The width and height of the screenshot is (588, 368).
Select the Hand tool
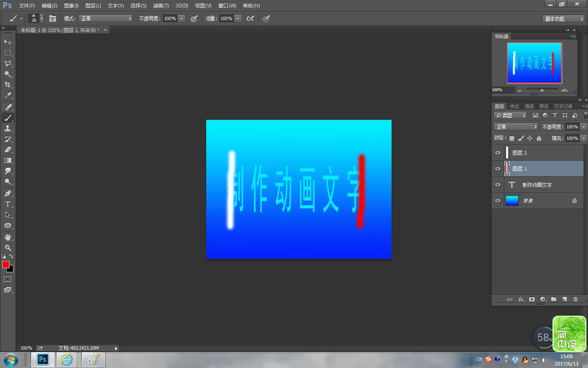coord(8,237)
